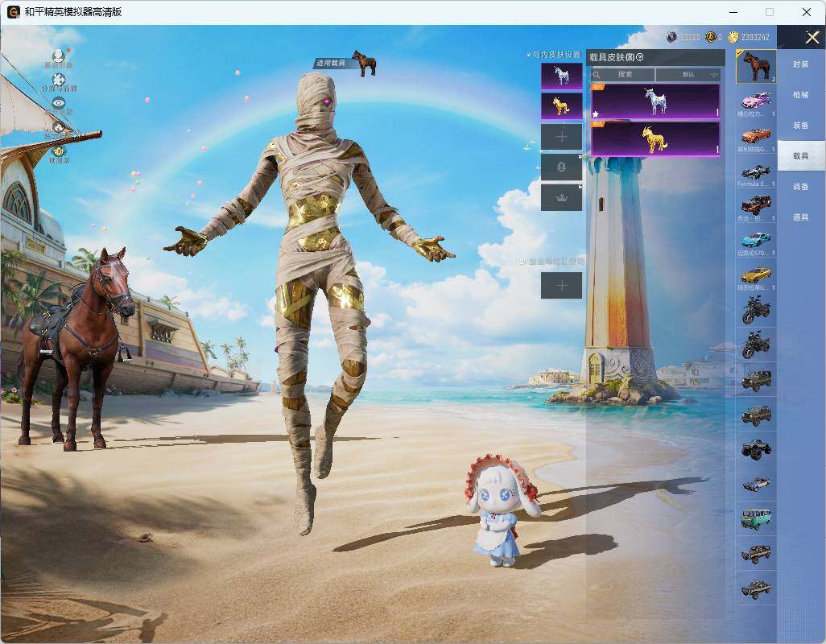Screen dimensions: 826x644
Task: Choose the first motorcycle in the list
Action: tap(756, 310)
